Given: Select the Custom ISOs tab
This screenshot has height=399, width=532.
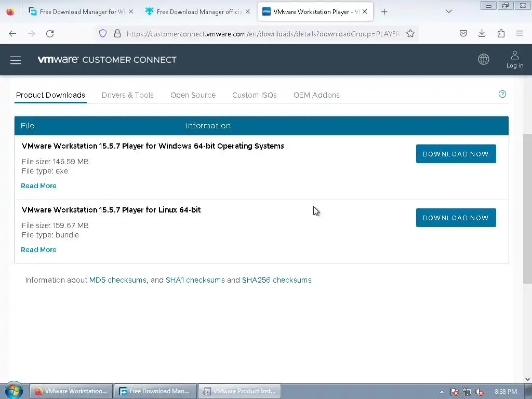Looking at the screenshot, I should [255, 95].
